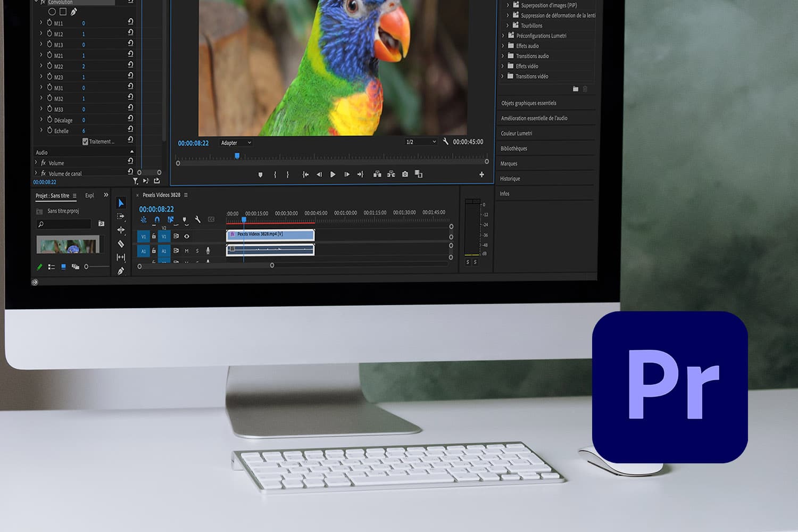Choose the Razor tool
Screen dimensions: 798x532
(x=121, y=244)
